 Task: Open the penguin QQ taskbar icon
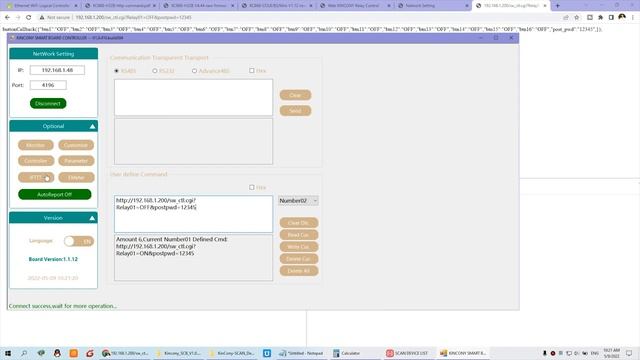click(57, 353)
